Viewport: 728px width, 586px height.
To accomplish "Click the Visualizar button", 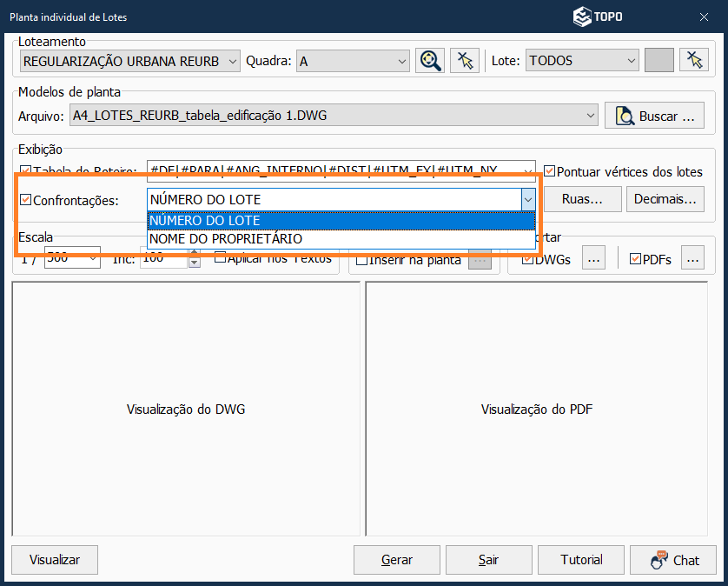I will (x=55, y=560).
